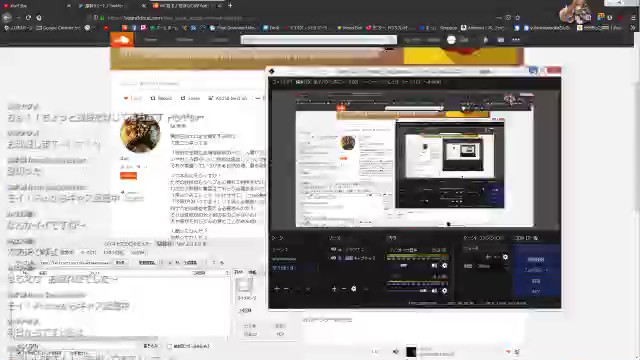Open properties gear in Sources panel
640x360 pixels.
(353, 289)
